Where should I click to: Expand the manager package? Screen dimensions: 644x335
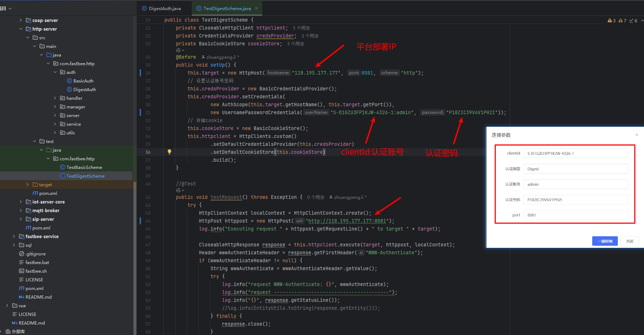pyautogui.click(x=55, y=107)
